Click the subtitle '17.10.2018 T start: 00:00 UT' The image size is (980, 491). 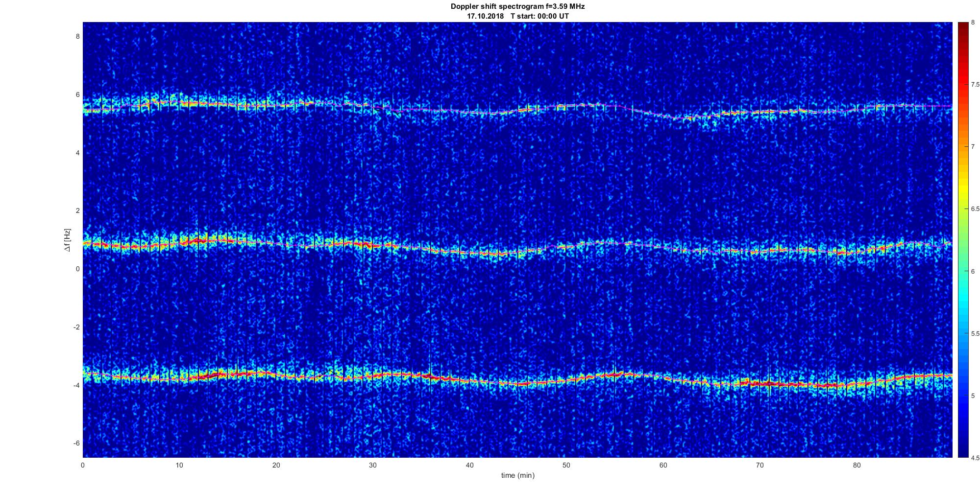(x=517, y=16)
